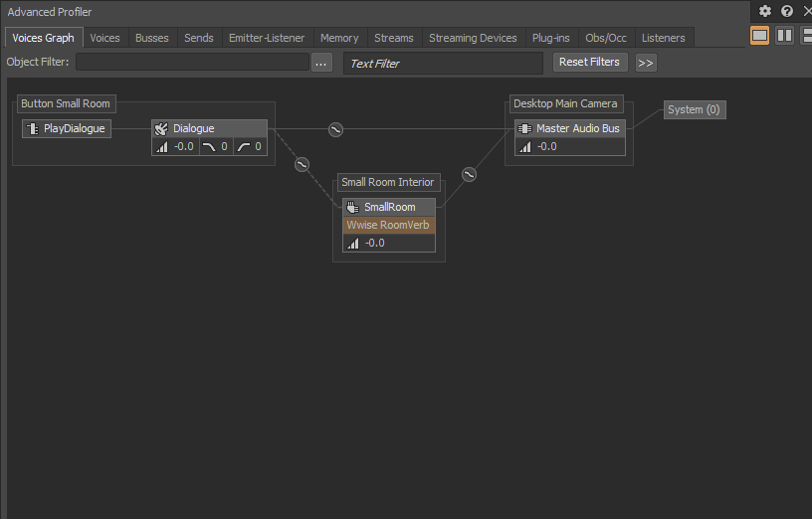Open the profiler settings gear

click(765, 11)
